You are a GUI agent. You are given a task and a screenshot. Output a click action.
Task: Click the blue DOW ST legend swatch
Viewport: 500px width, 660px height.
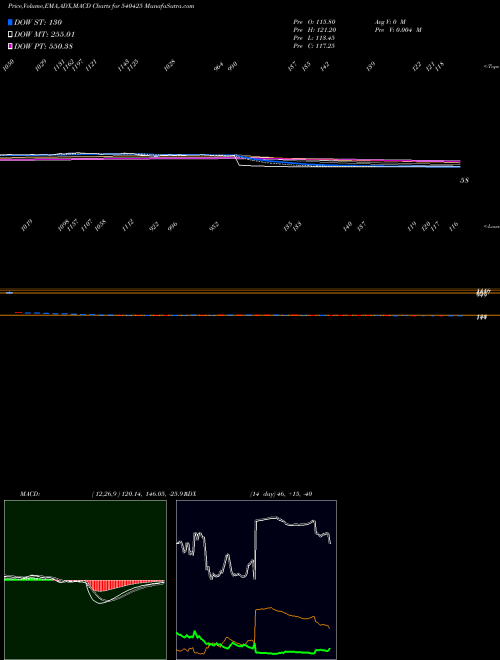[x=10, y=22]
